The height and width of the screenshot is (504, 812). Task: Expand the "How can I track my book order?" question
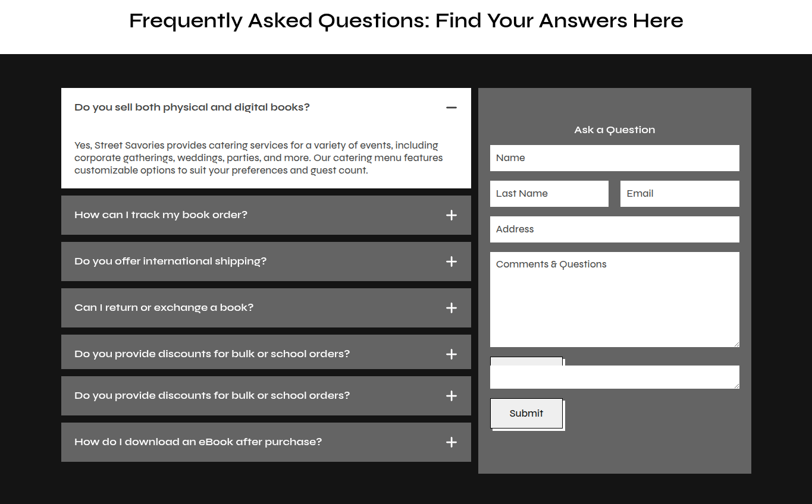coord(161,215)
